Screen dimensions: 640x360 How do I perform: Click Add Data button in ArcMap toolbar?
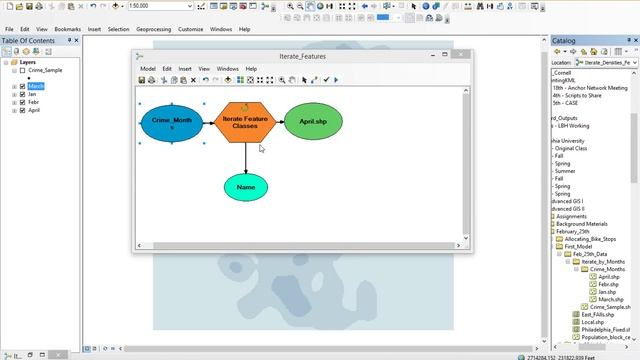click(x=116, y=6)
